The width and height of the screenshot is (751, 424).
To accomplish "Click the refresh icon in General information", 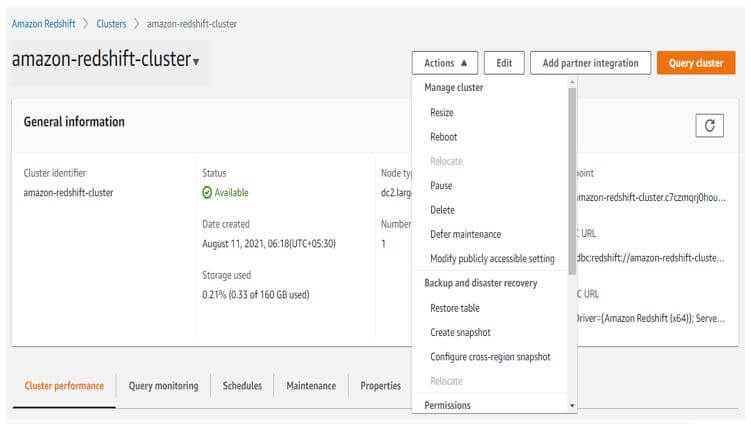I will [709, 125].
